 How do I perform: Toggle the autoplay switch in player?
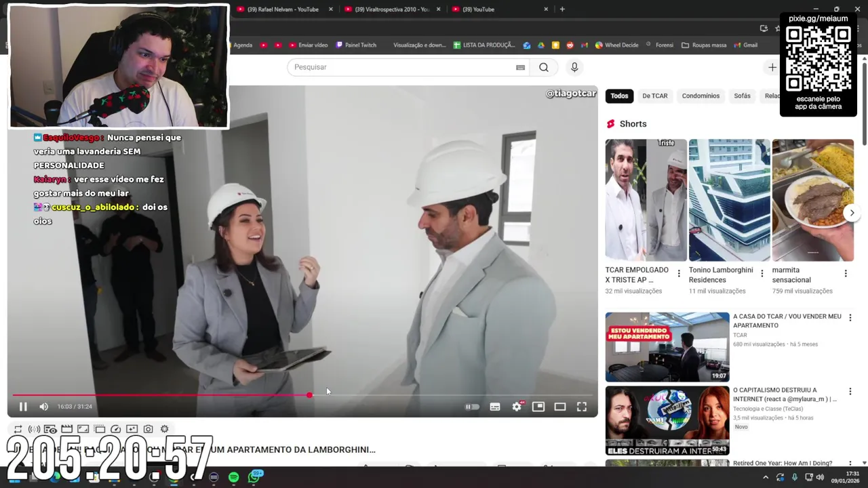(x=472, y=407)
